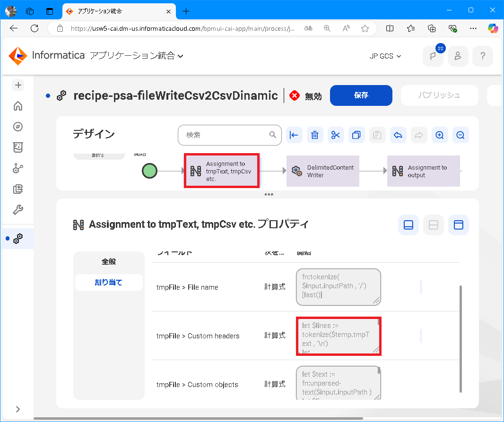Edit the Custom objects formula field
Screen dimensions: 504x422
click(338, 383)
